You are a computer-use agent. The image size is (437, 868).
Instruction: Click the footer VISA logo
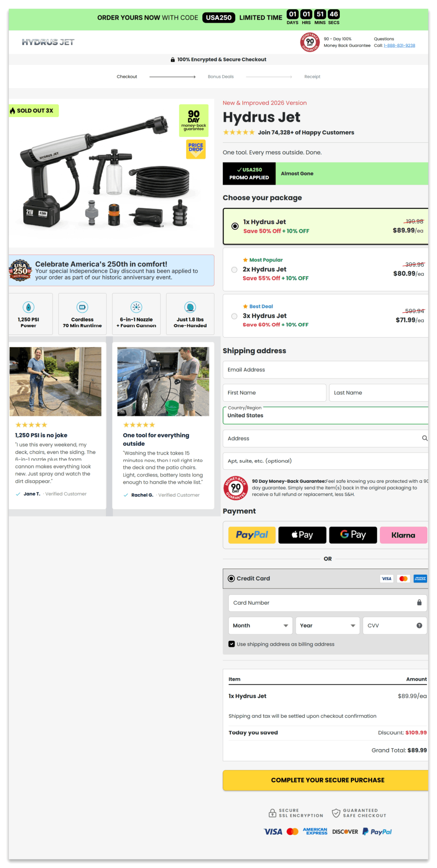coord(273,832)
